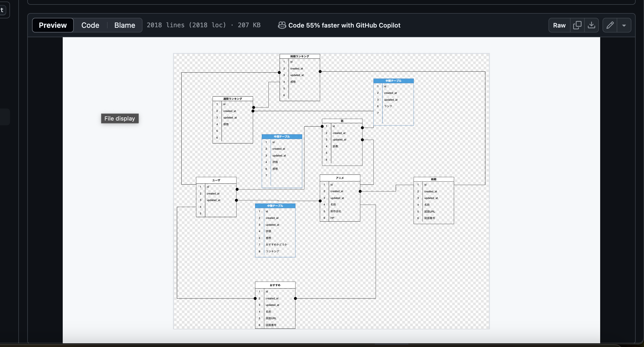This screenshot has height=347, width=644.
Task: Click the おすすめ table title
Action: click(x=275, y=285)
